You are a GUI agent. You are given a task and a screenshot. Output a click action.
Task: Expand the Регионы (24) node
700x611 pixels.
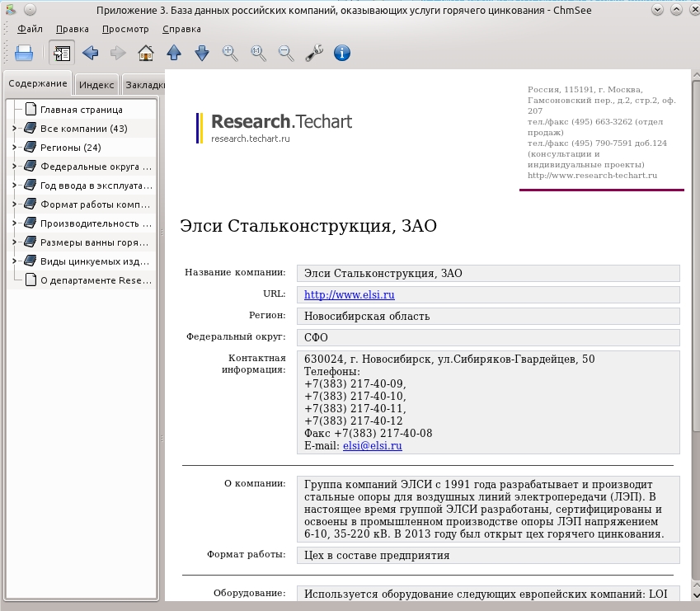pyautogui.click(x=14, y=148)
